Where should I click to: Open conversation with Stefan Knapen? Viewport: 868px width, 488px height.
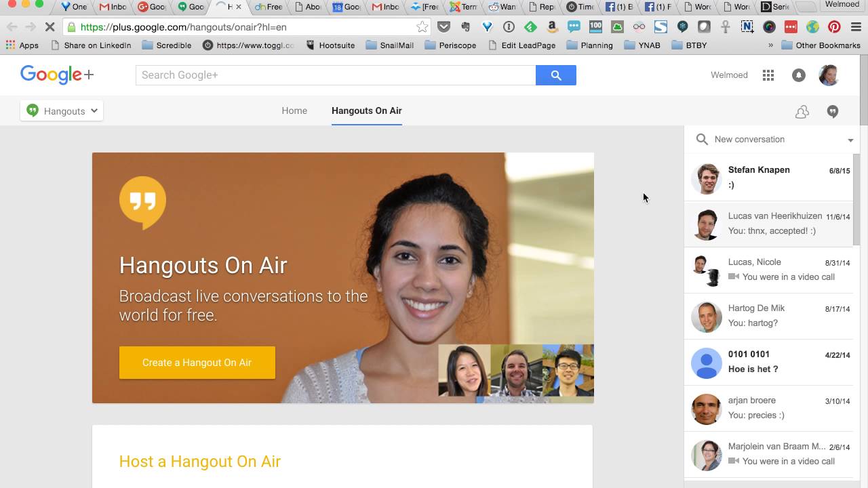click(768, 178)
